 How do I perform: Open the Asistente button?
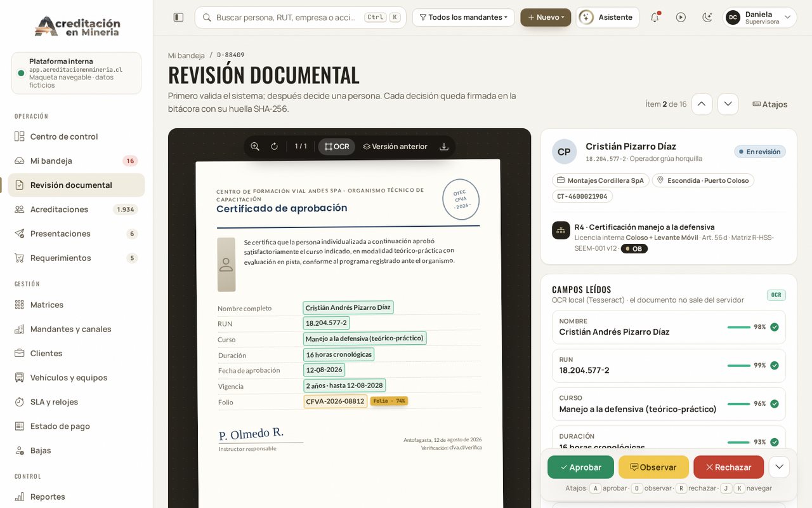608,17
